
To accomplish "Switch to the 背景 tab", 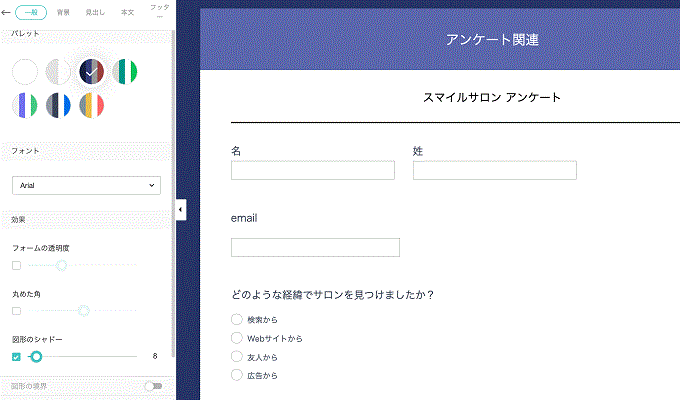I will 64,13.
